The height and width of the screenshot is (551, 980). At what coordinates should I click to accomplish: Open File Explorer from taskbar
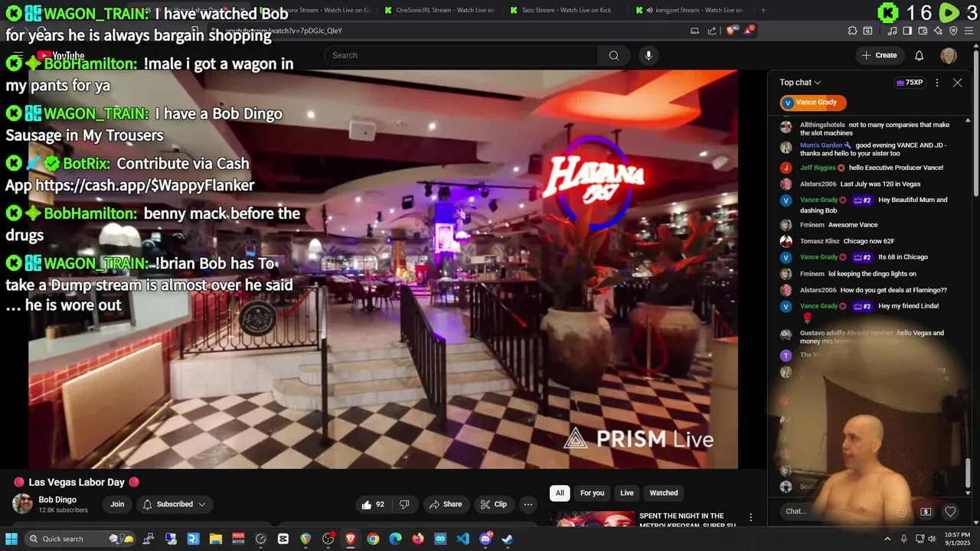click(216, 539)
